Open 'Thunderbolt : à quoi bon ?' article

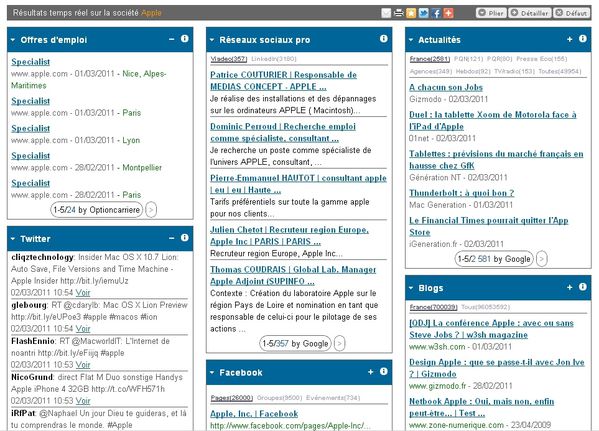[461, 193]
